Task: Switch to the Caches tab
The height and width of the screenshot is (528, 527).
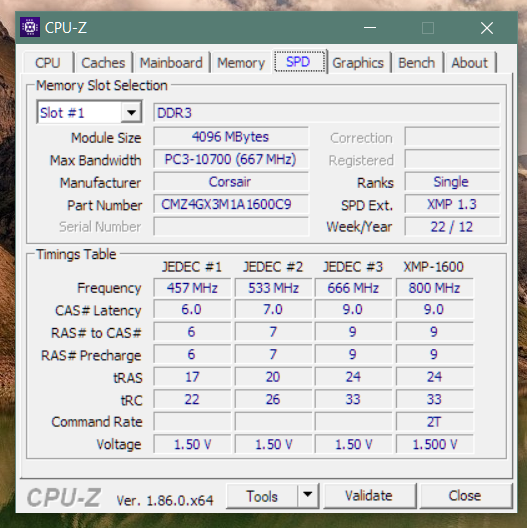Action: pos(103,63)
